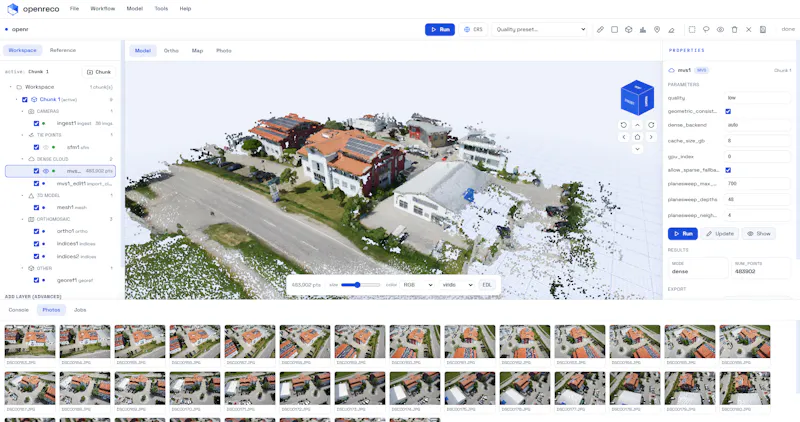This screenshot has height=422, width=800.
Task: Uncheck the Chunk 1 checkbox
Action: pos(24,100)
